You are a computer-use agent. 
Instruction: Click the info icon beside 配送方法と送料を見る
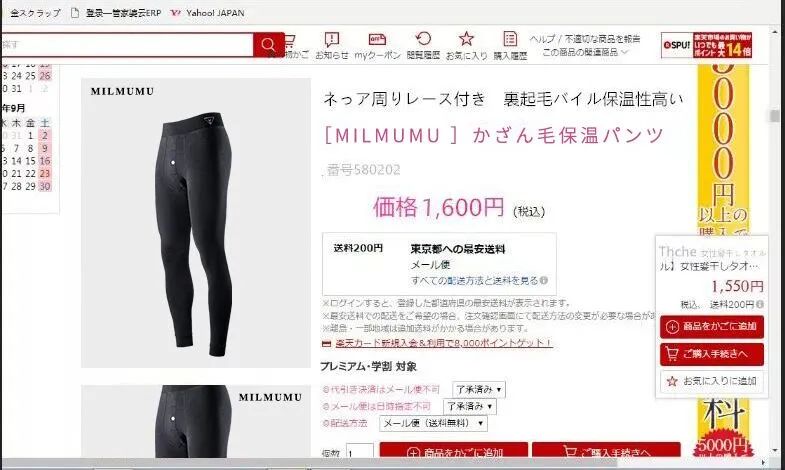point(544,280)
